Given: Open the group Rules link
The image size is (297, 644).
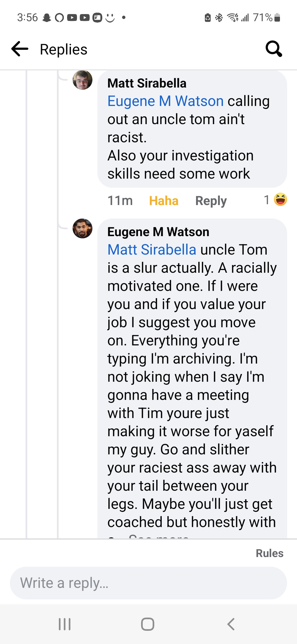Looking at the screenshot, I should click(269, 553).
